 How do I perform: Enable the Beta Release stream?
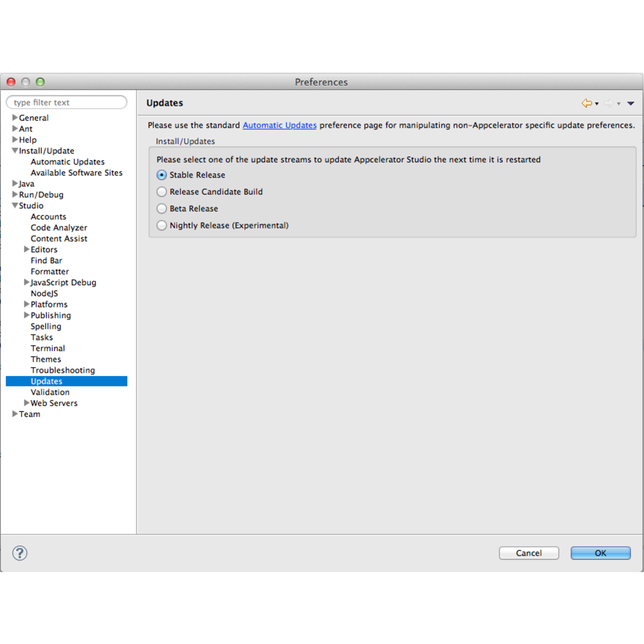[x=162, y=208]
